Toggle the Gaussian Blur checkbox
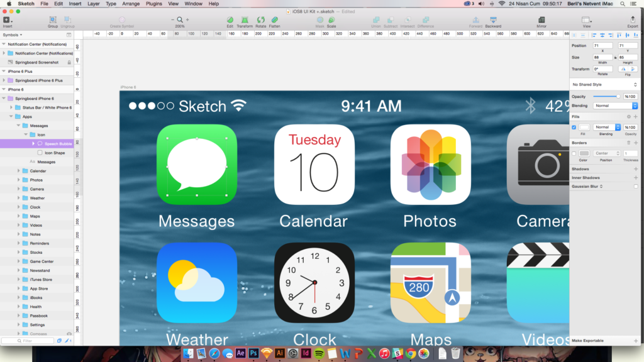 click(x=636, y=186)
